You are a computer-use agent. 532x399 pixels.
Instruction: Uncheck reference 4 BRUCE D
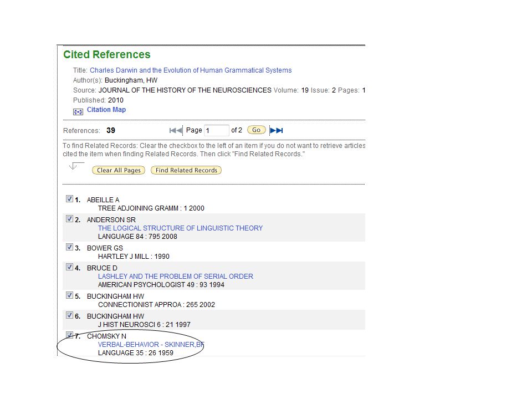(x=70, y=267)
